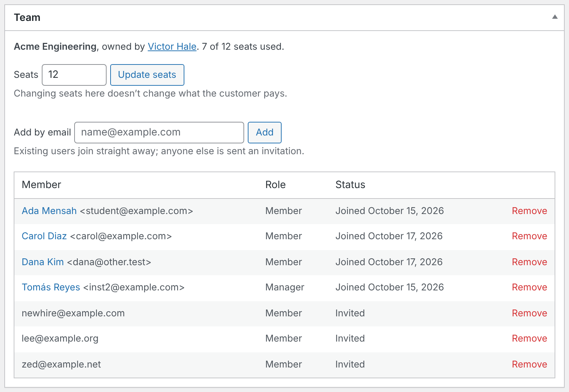The image size is (569, 392).
Task: Click Ada Mensah's joined date
Action: click(x=390, y=211)
